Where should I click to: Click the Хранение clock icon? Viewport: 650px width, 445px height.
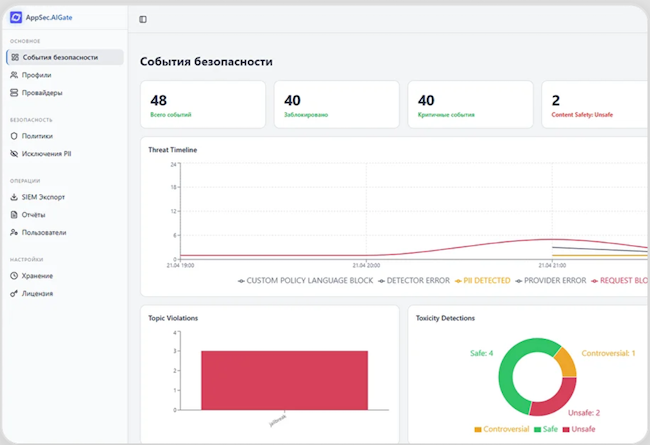click(x=14, y=276)
